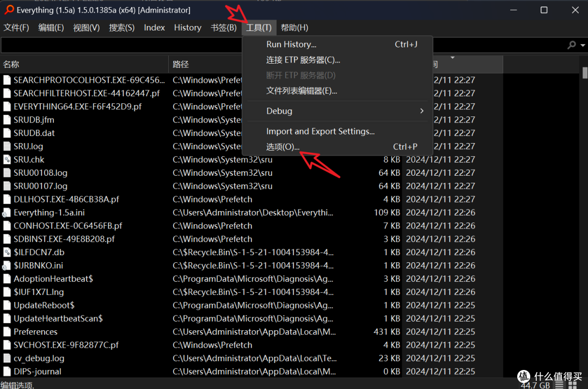The height and width of the screenshot is (389, 588).
Task: Select 连接 ETP 服务器(C)... entry
Action: [338, 60]
